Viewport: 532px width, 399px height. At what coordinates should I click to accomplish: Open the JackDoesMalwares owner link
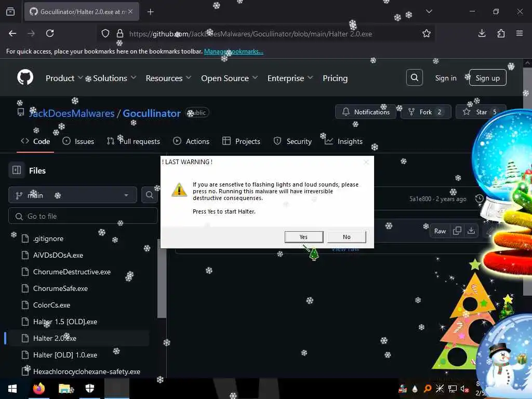(x=72, y=113)
